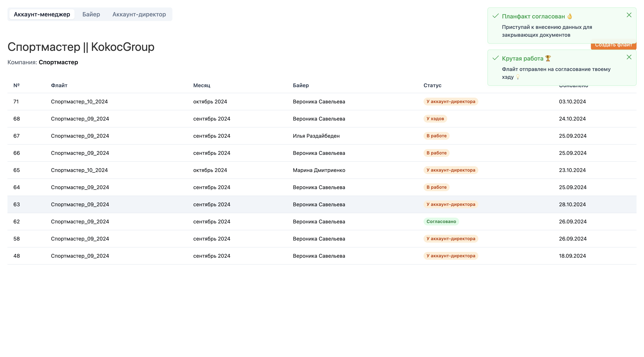Click 'В работе' status in row 66
Viewport: 644px width, 357px height.
436,153
